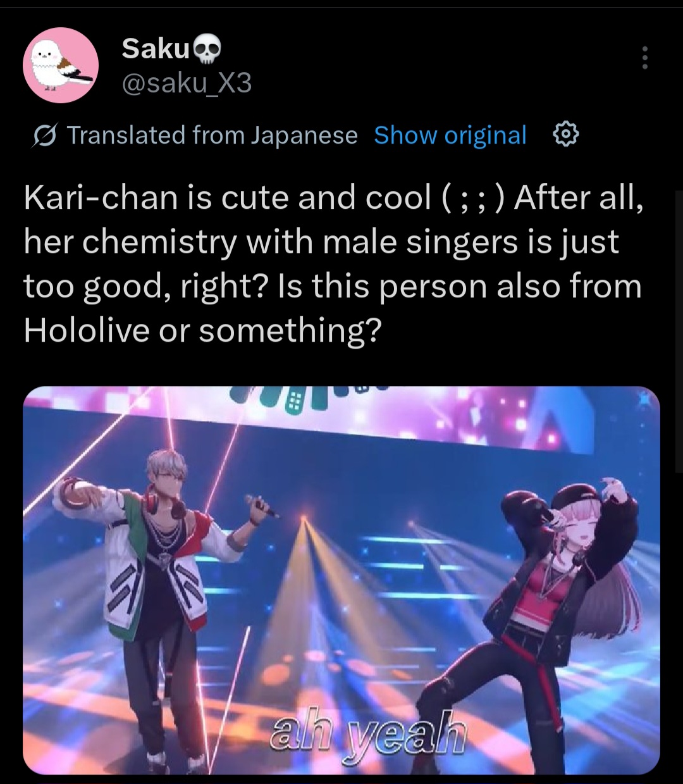Viewport: 683px width, 784px height.
Task: Open the attached concert stage image
Action: click(x=341, y=580)
